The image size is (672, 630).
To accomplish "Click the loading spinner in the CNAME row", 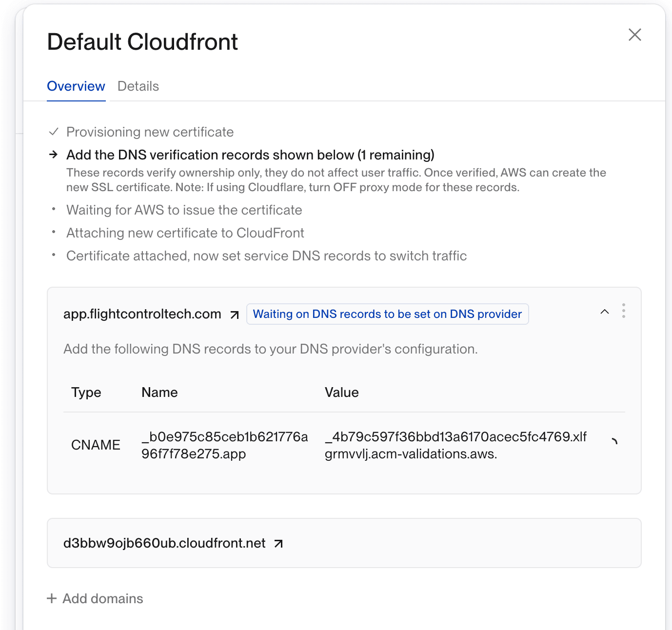I will (614, 441).
